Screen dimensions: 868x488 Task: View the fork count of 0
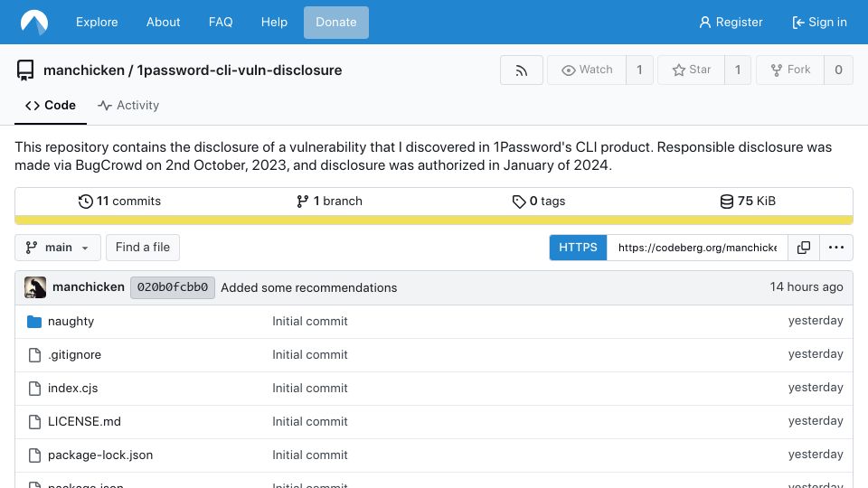coord(838,70)
